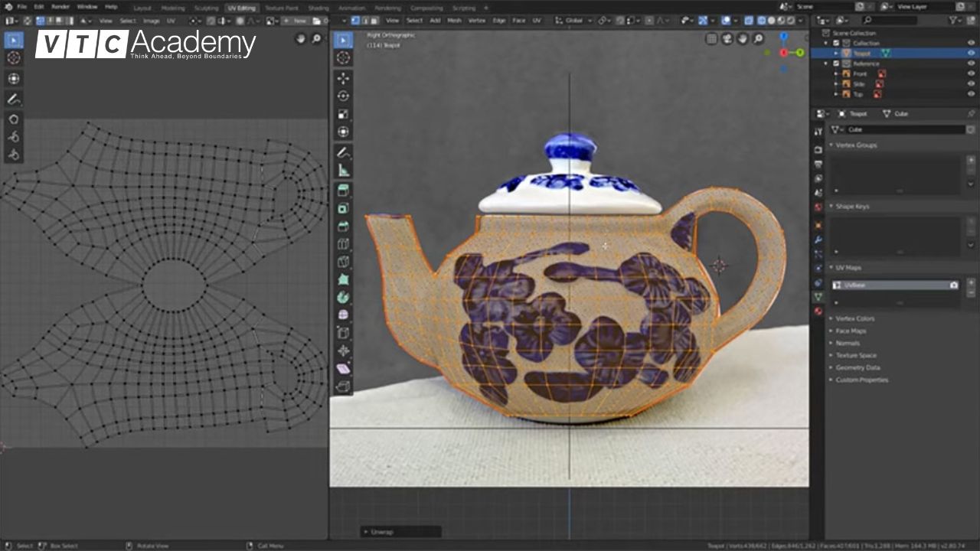Select the Move tool in the viewport toolbar

coord(344,77)
